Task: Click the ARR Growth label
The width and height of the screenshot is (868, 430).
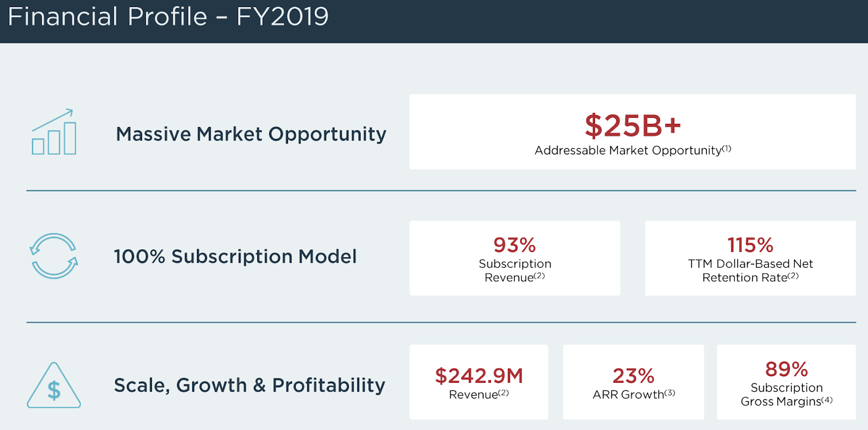Action: click(628, 395)
